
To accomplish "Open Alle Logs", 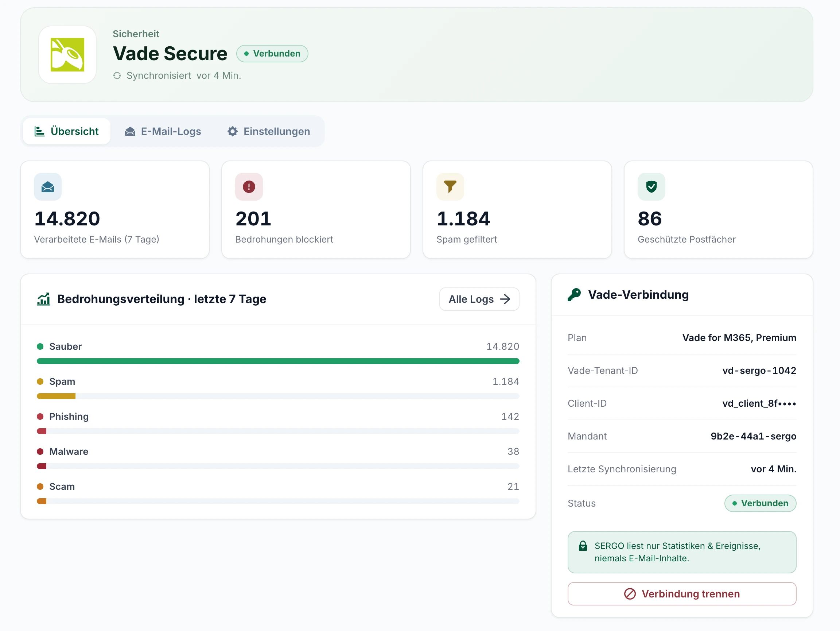I will (479, 299).
